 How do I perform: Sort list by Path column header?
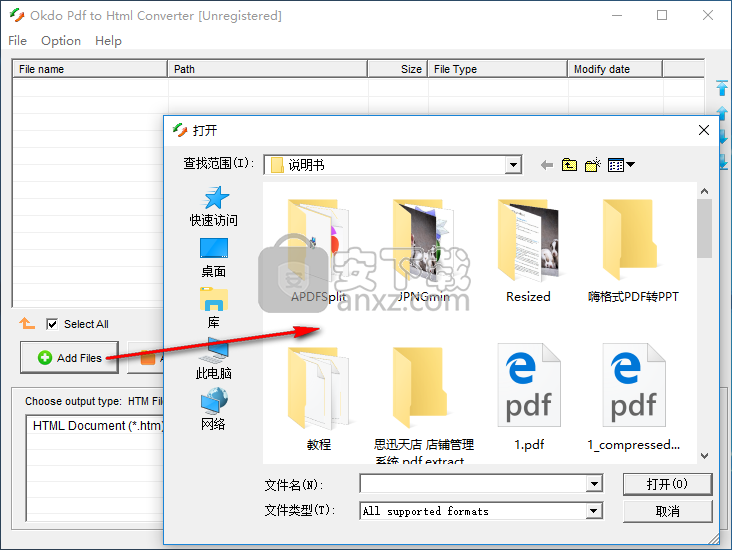tap(267, 69)
